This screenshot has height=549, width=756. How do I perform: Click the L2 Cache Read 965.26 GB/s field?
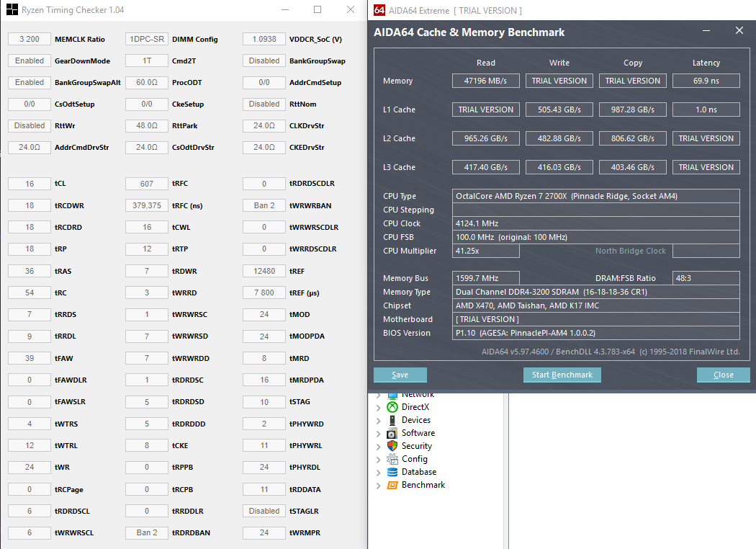coord(485,138)
